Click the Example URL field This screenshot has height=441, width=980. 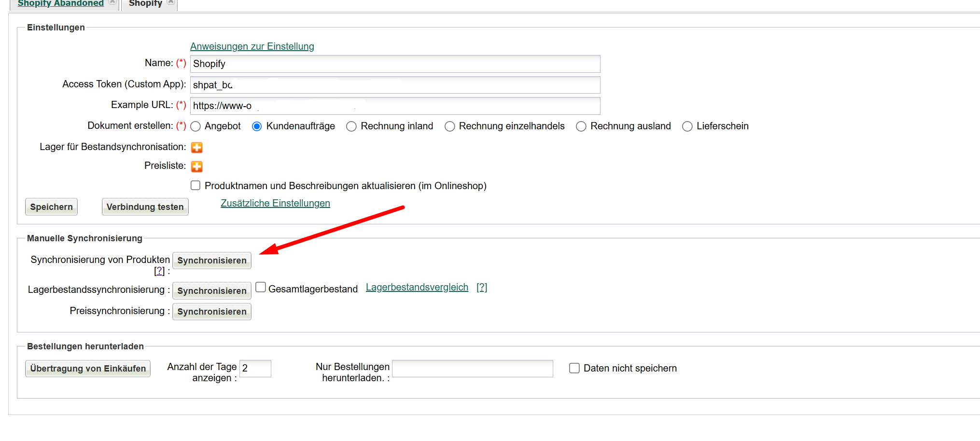point(395,106)
